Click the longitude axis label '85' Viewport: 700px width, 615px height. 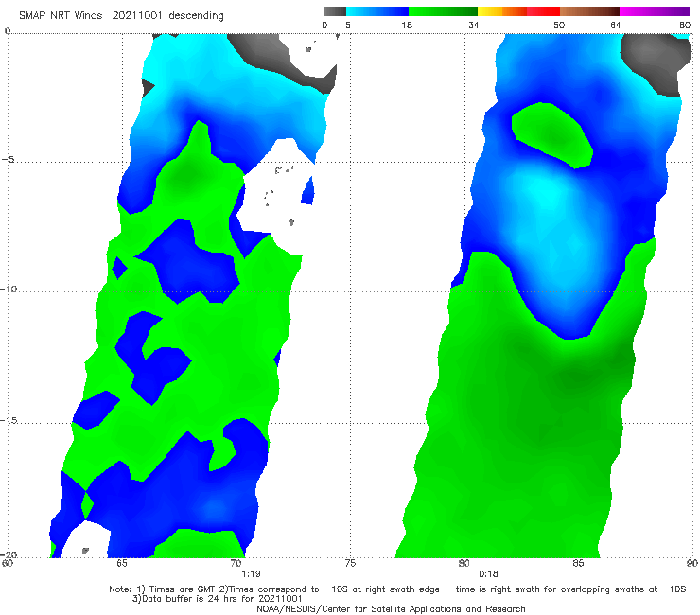(578, 563)
